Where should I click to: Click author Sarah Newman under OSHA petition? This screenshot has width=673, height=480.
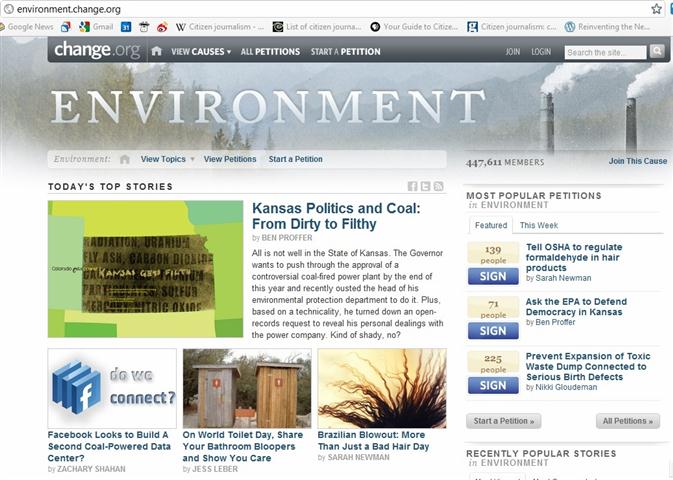pos(563,278)
